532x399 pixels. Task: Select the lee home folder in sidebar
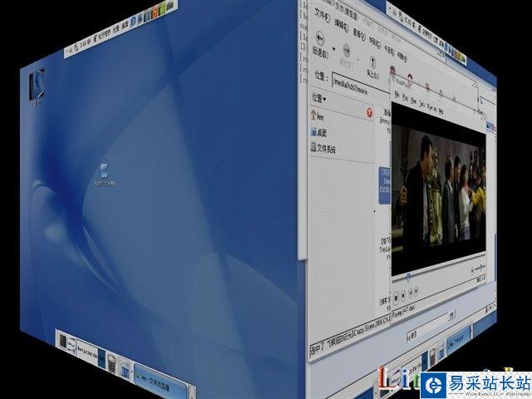click(x=318, y=116)
